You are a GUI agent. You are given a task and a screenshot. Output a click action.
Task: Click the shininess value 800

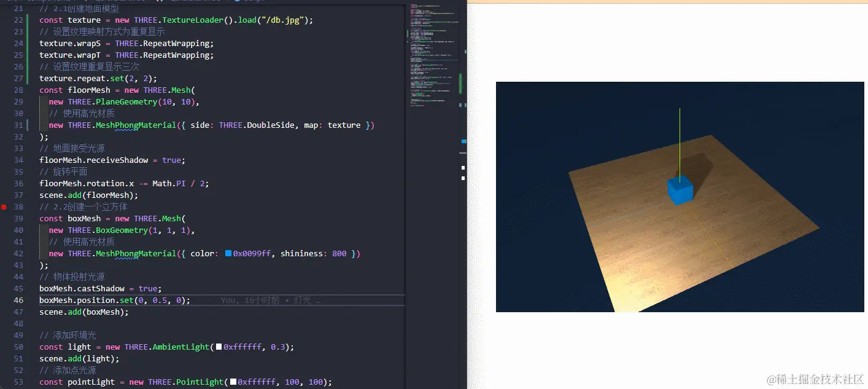(339, 254)
